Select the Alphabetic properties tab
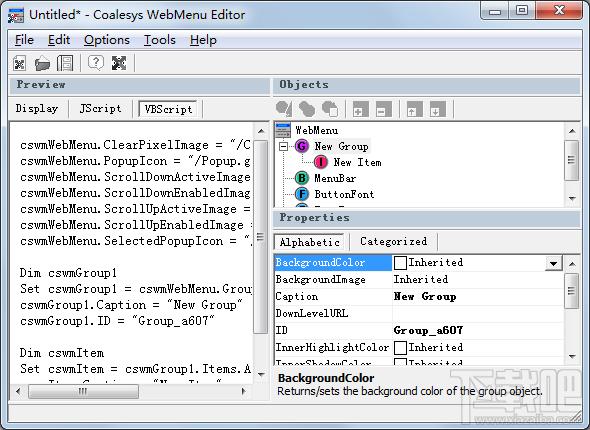 tap(309, 242)
